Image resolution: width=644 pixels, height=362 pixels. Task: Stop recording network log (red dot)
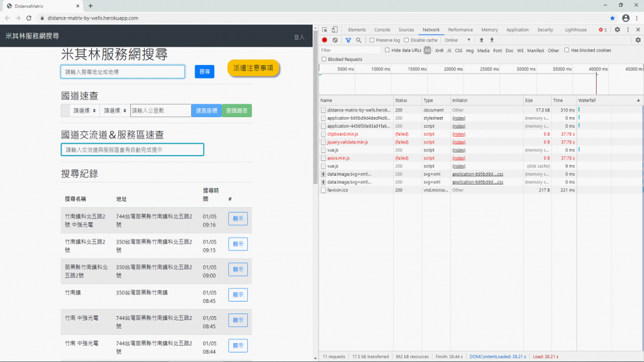pyautogui.click(x=325, y=40)
